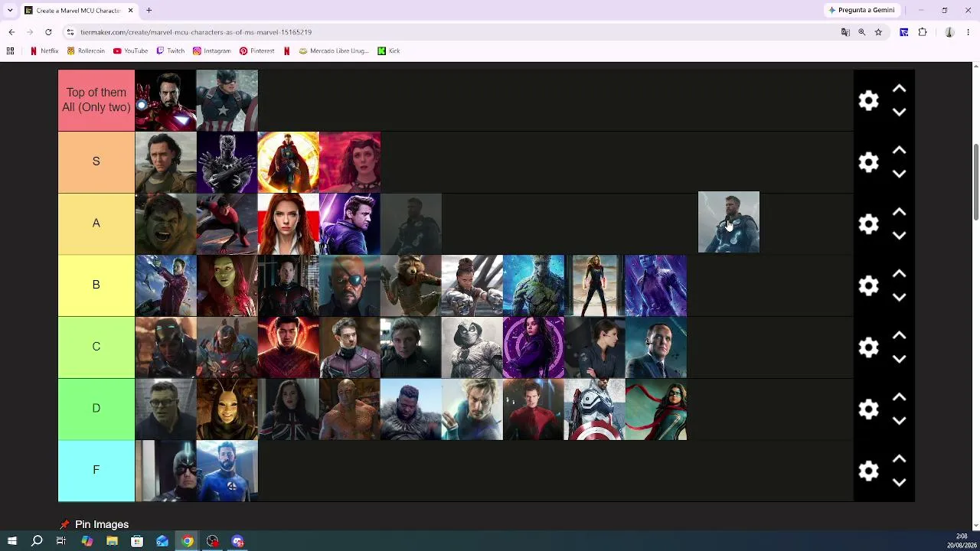This screenshot has width=980, height=551.
Task: Select the Moon Knight image in C tier
Action: [x=472, y=347]
